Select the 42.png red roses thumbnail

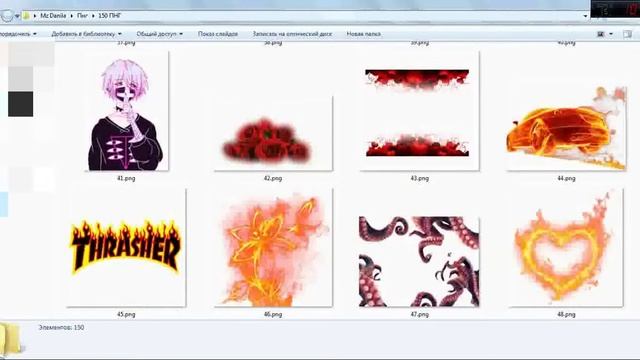click(273, 134)
